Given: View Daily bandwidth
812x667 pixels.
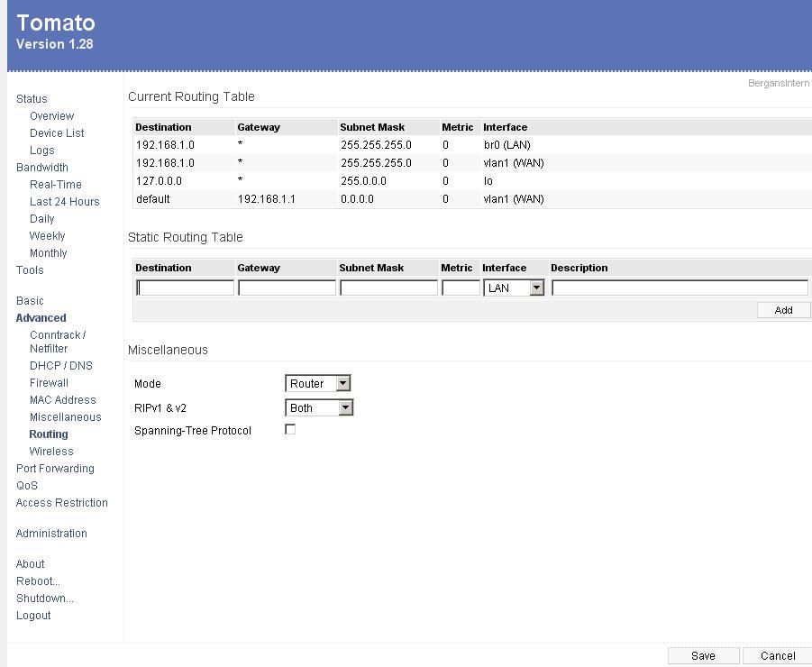Looking at the screenshot, I should point(42,218).
